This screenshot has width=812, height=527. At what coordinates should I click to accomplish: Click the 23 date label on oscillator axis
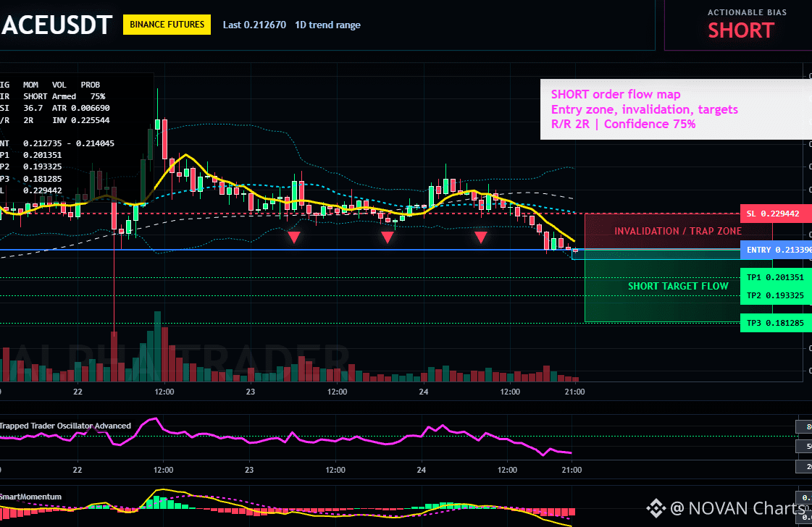coord(249,470)
